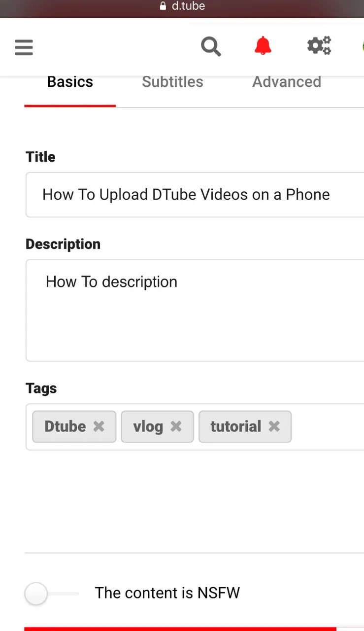This screenshot has height=631, width=364.
Task: Open the Subtitles tab
Action: click(x=172, y=82)
